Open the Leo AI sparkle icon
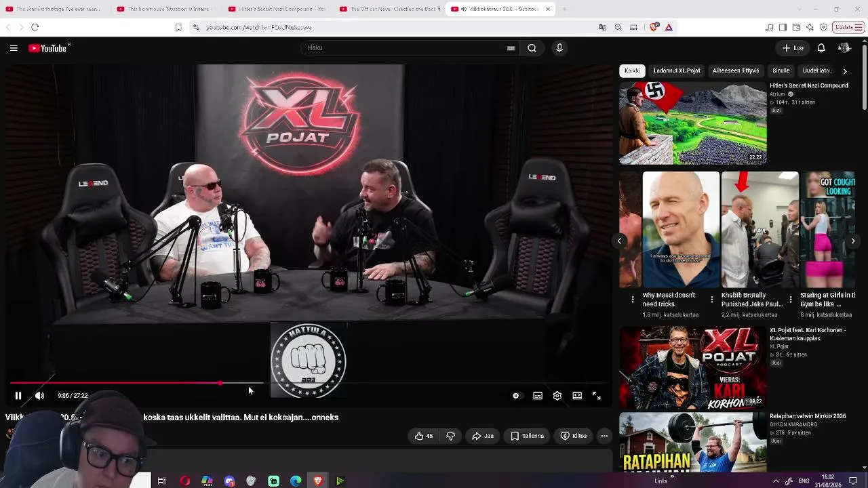Viewport: 868px width, 488px height. [810, 27]
